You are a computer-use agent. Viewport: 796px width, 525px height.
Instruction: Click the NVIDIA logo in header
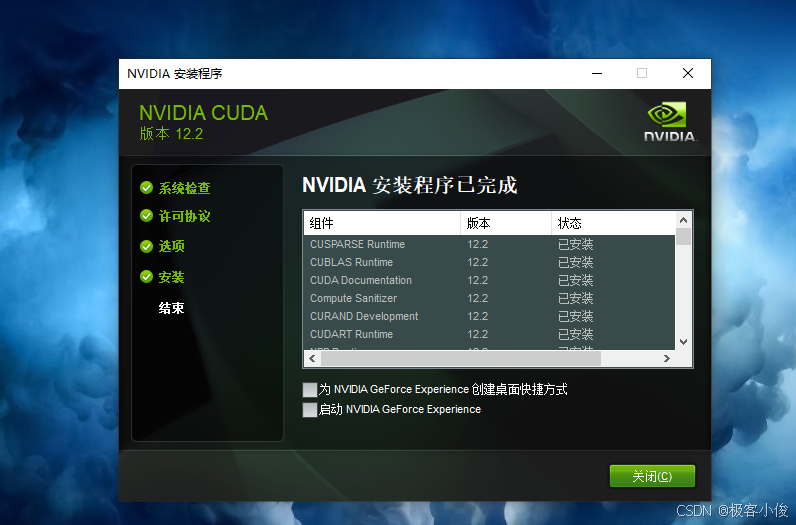pos(670,122)
